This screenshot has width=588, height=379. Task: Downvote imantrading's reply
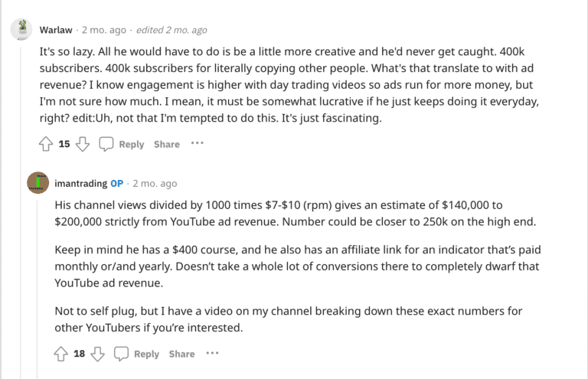(x=98, y=354)
